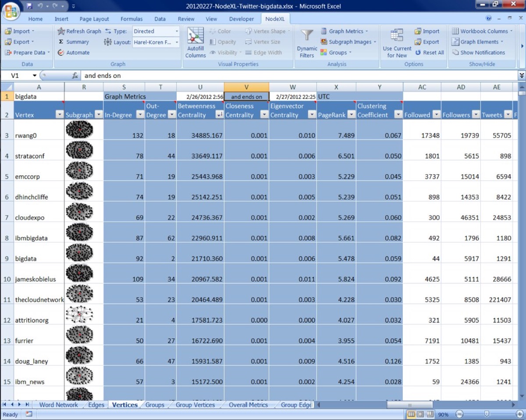This screenshot has width=526, height=420.
Task: Open the NodeXL Export menu
Action: point(20,42)
